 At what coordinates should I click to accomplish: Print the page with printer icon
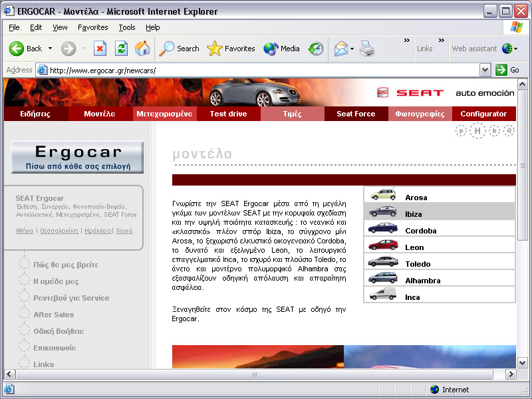click(367, 49)
